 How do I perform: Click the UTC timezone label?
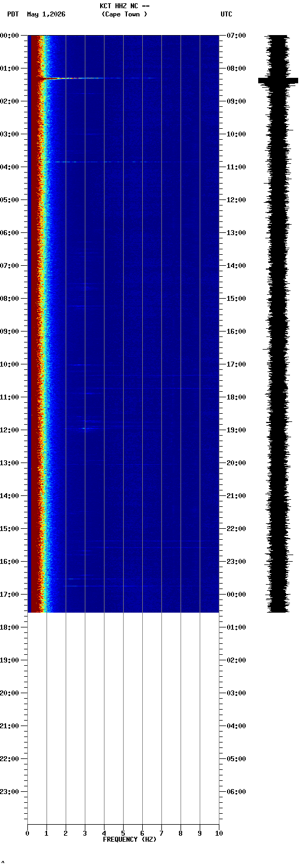coord(226,14)
